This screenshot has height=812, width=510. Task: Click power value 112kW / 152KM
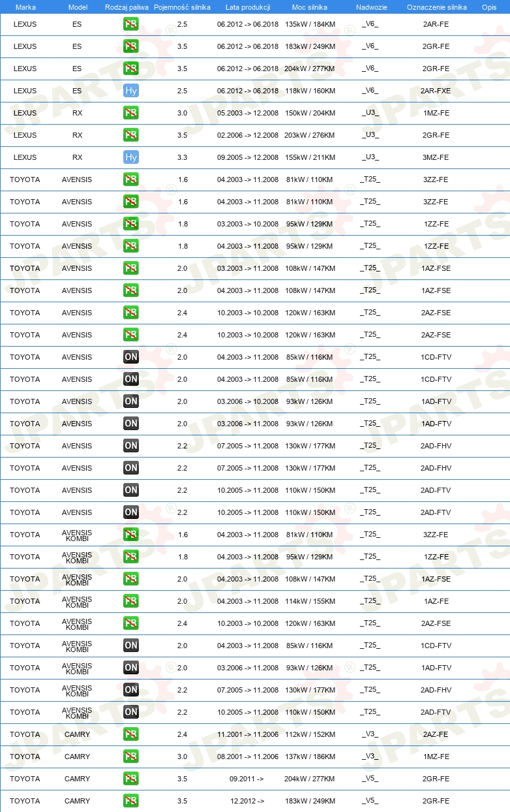click(310, 734)
